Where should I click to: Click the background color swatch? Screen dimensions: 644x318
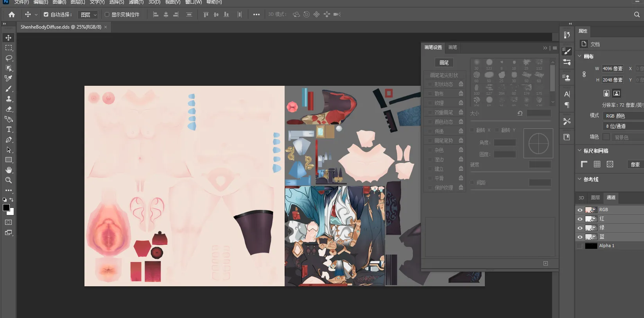[x=11, y=213]
